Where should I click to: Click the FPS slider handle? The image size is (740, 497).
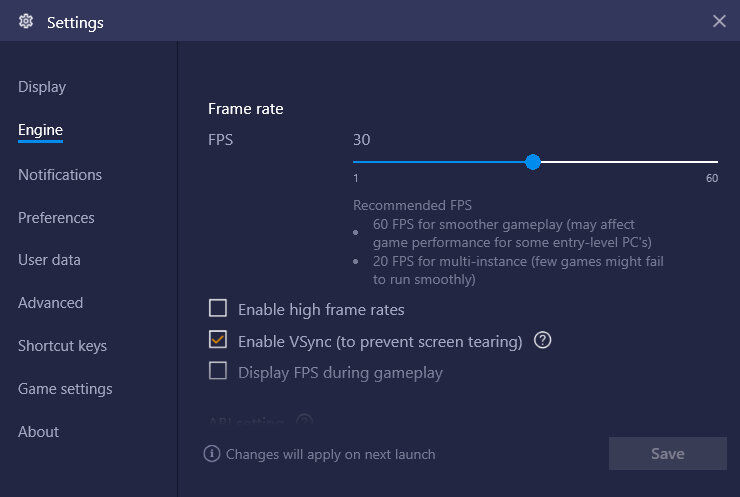point(533,162)
